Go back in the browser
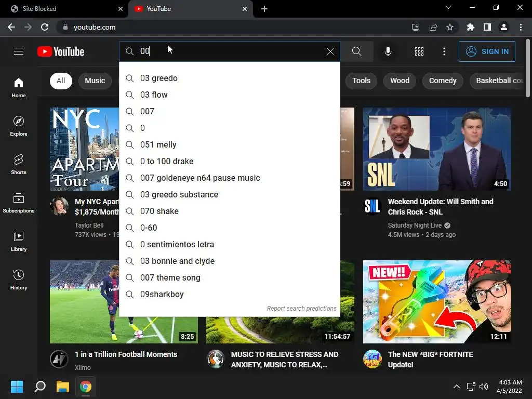The height and width of the screenshot is (399, 532). [11, 27]
